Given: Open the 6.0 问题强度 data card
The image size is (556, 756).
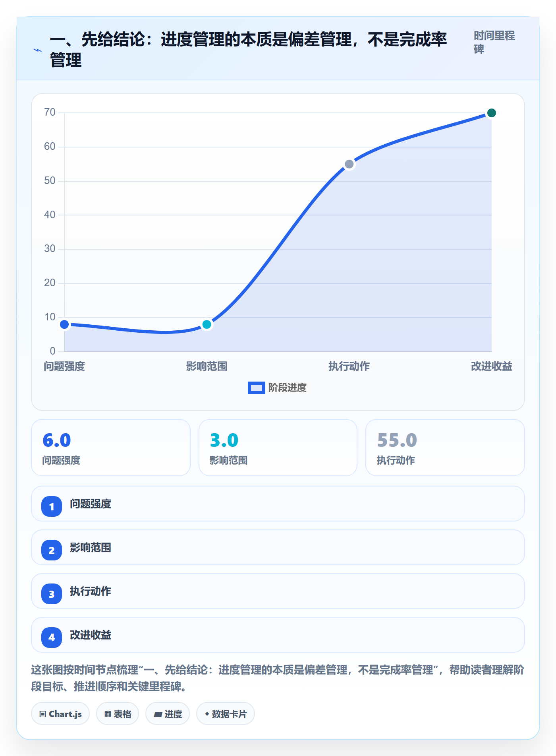Looking at the screenshot, I should click(x=111, y=448).
